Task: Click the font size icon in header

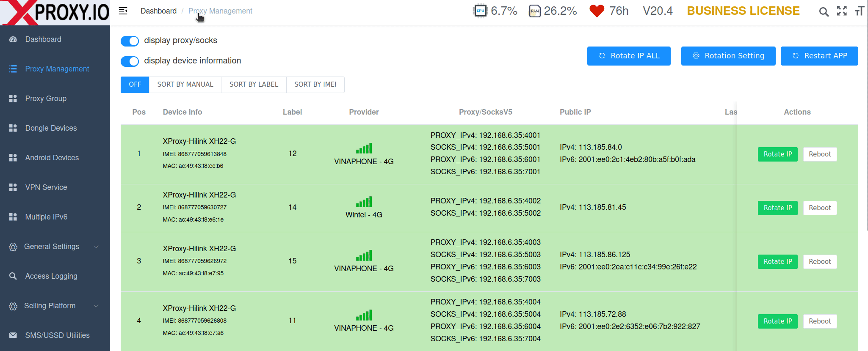Action: 860,11
